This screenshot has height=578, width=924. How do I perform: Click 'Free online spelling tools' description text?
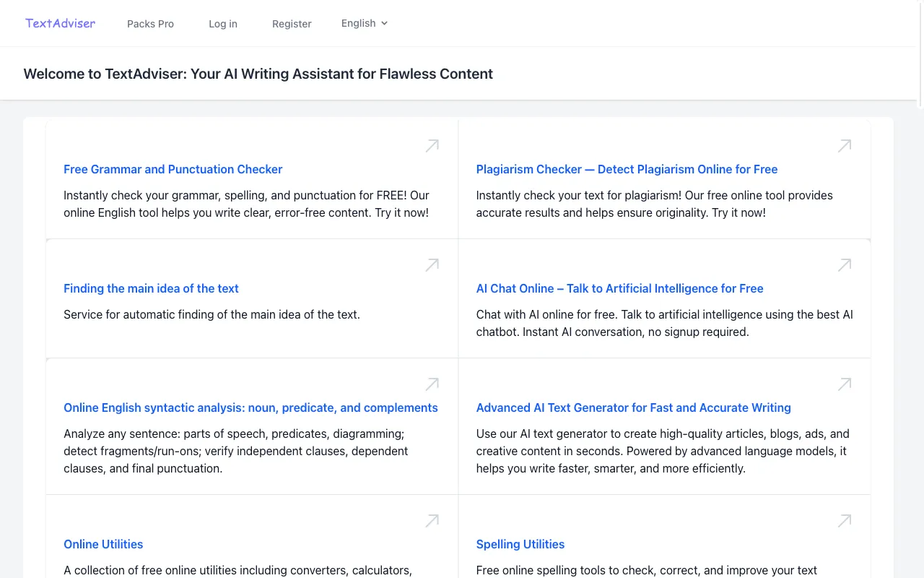[647, 570]
